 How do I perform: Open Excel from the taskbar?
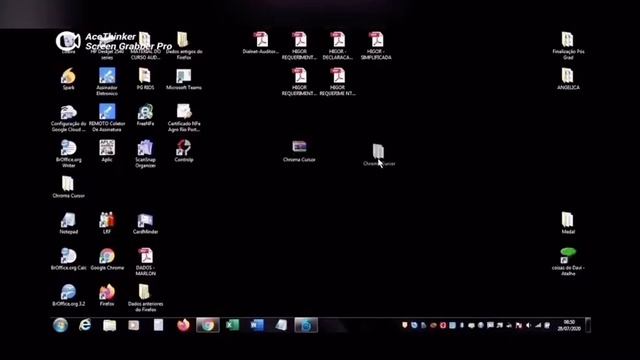(233, 325)
